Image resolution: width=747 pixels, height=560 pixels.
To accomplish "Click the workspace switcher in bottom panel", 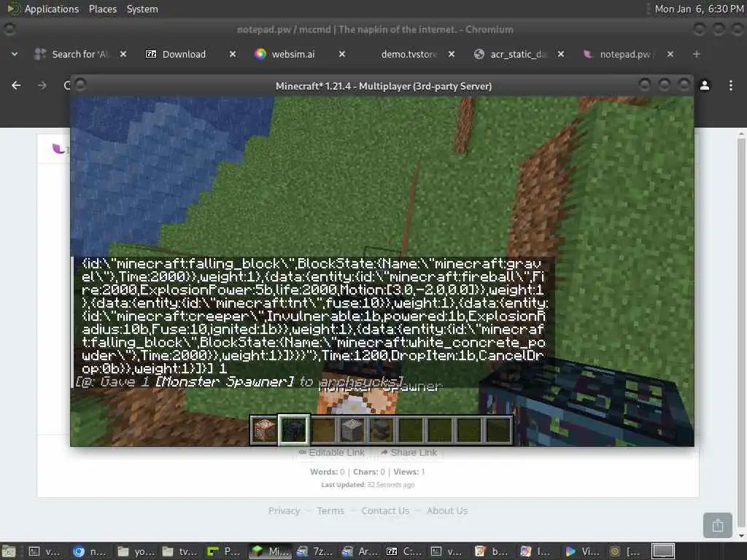I will click(x=662, y=551).
